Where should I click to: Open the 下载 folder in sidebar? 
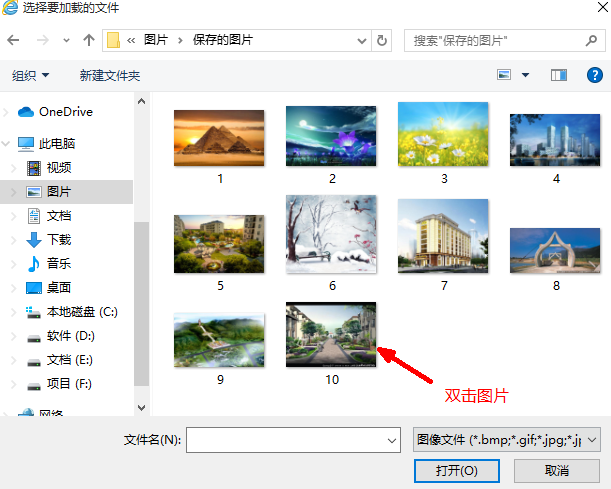58,239
